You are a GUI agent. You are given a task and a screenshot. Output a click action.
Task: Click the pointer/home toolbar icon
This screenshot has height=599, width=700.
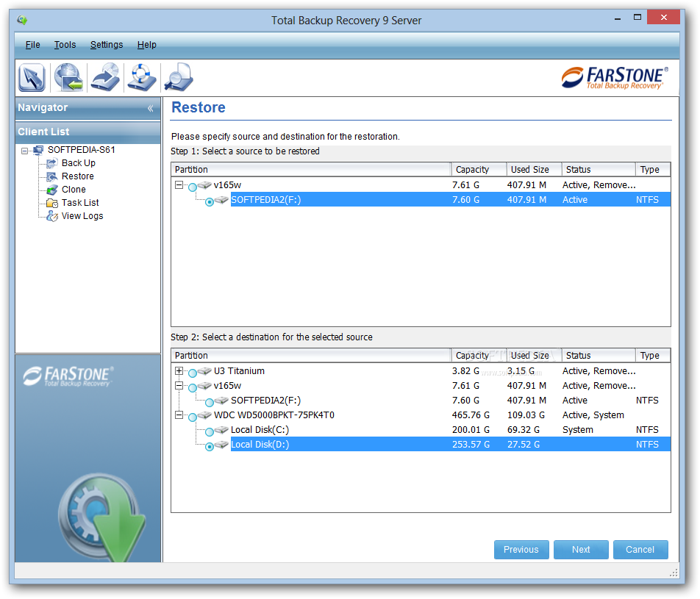[x=32, y=77]
